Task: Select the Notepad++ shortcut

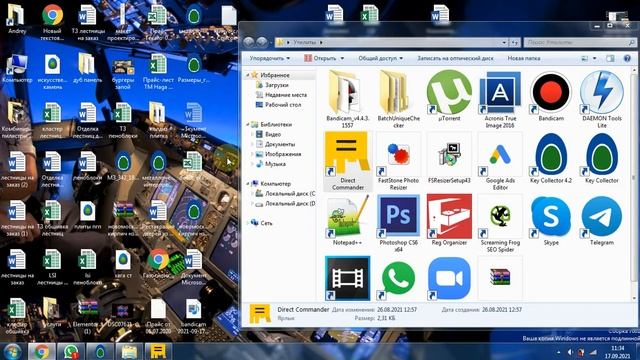Action: (x=347, y=220)
